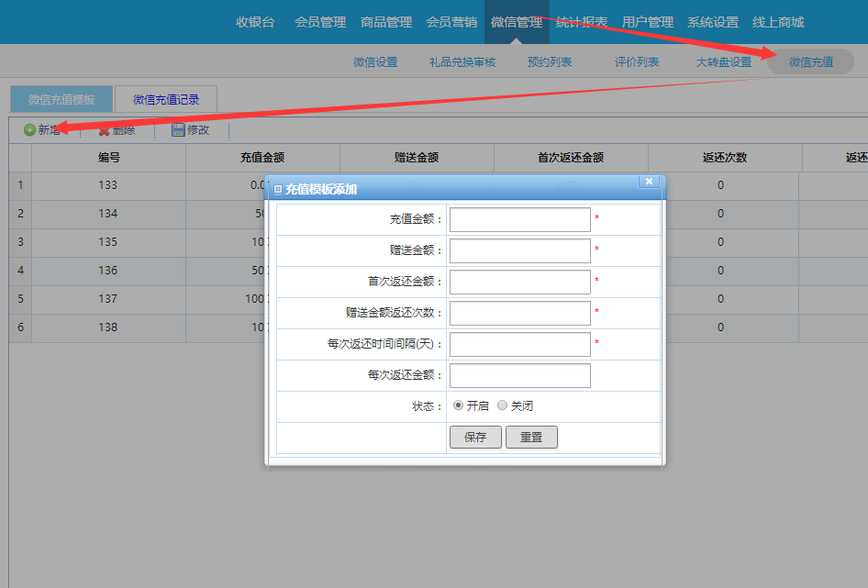Open the 商品管理 product management menu
868x588 pixels.
pyautogui.click(x=385, y=22)
